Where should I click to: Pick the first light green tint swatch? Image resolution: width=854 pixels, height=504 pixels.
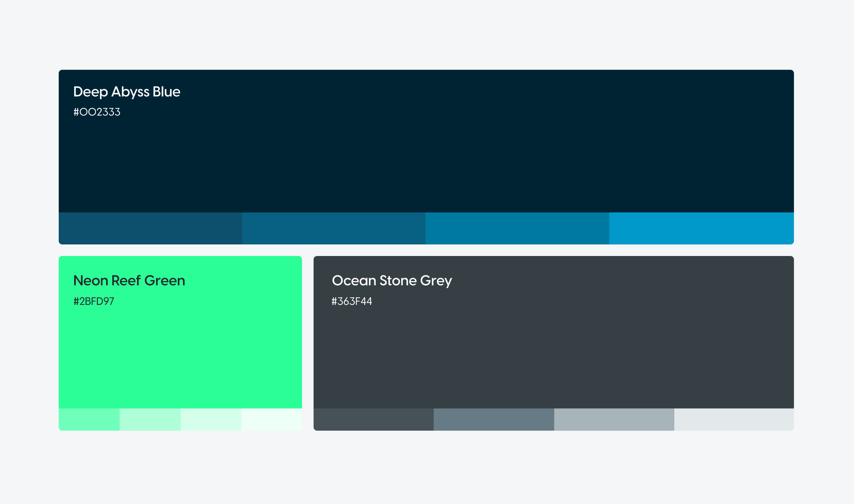(x=89, y=420)
